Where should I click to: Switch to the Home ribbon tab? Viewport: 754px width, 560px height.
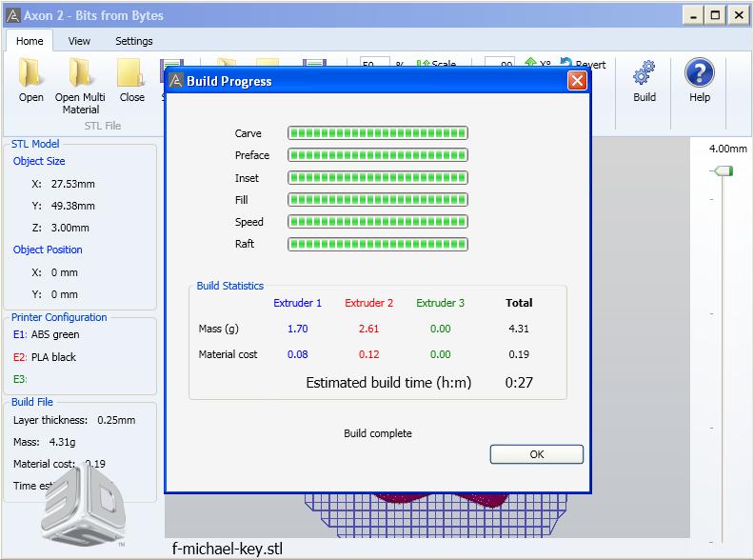[30, 41]
